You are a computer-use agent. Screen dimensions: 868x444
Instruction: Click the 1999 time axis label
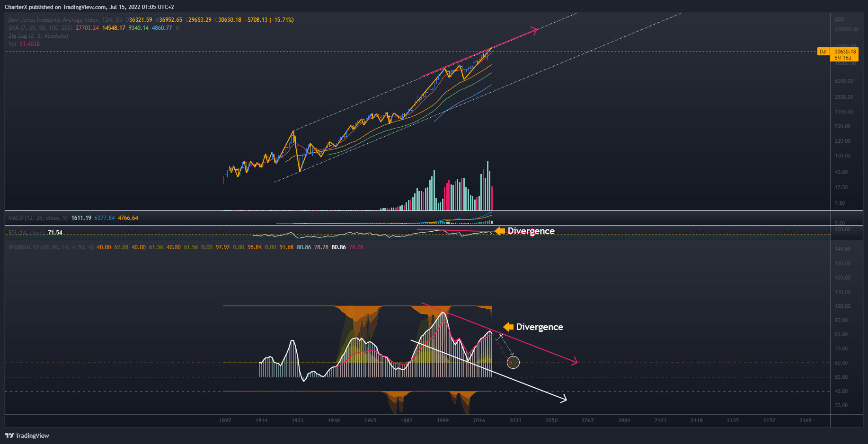click(x=443, y=420)
